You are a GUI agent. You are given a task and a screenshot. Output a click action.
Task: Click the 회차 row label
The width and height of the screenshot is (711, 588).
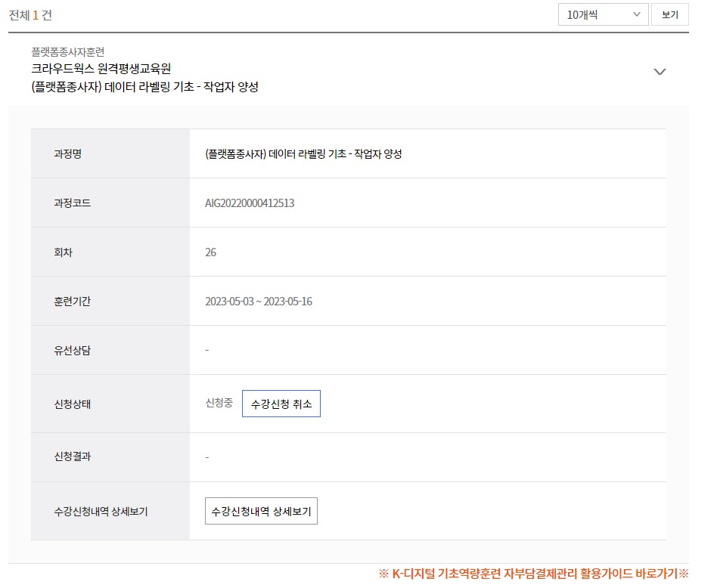tap(63, 252)
